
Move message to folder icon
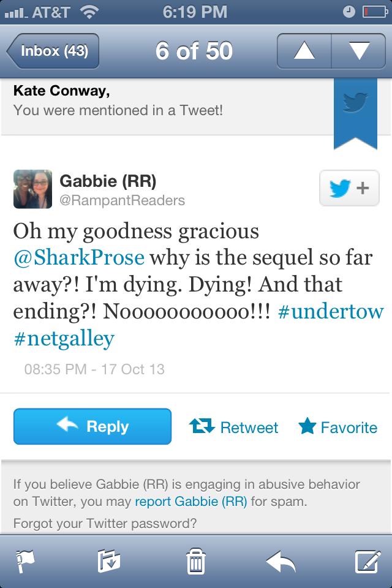click(108, 560)
